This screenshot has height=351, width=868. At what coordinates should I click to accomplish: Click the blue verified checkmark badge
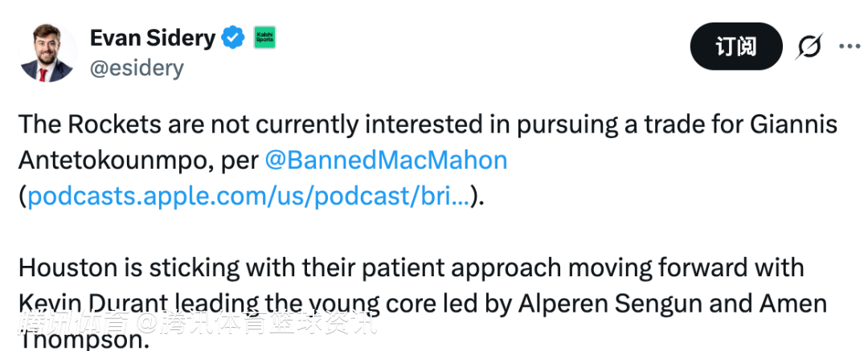tap(234, 38)
